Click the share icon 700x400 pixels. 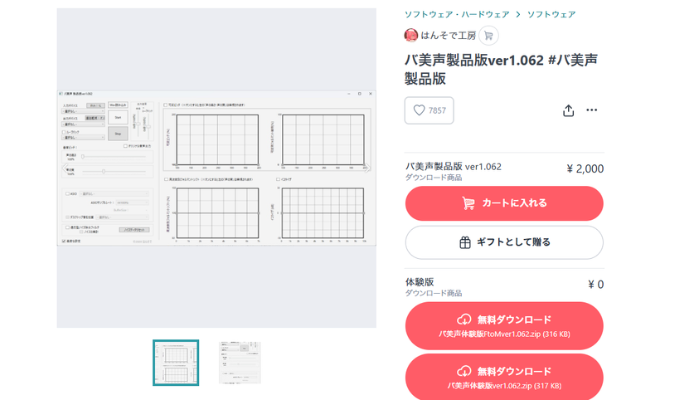click(568, 110)
